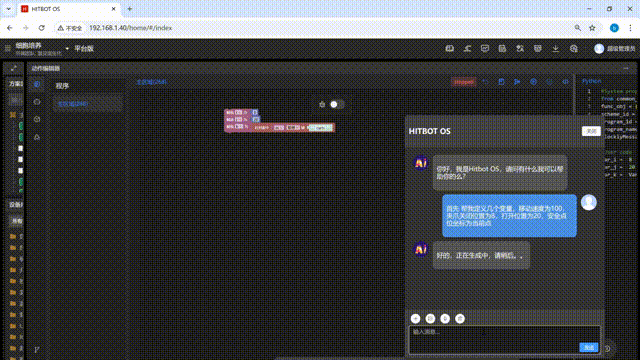Screen dimensions: 640x360
Task: Select the blue program tab above canvas
Action: [x=151, y=82]
